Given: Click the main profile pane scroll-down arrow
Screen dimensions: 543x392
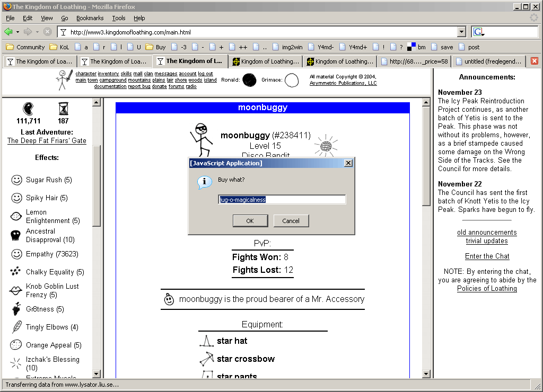Looking at the screenshot, I should pyautogui.click(x=426, y=373).
